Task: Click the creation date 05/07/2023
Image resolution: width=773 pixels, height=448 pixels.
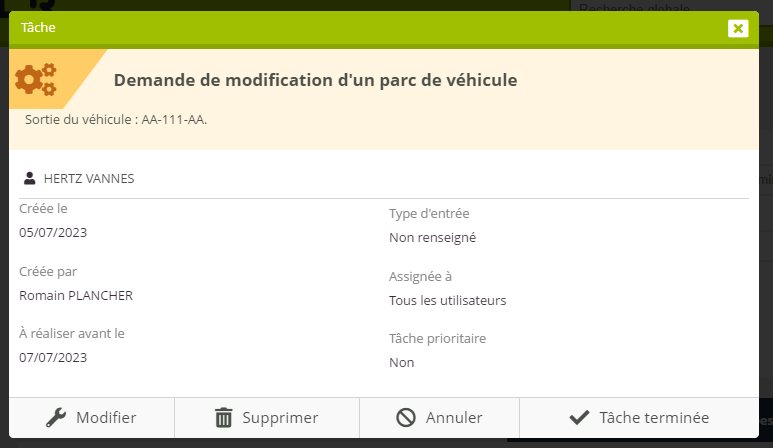Action: (x=53, y=233)
